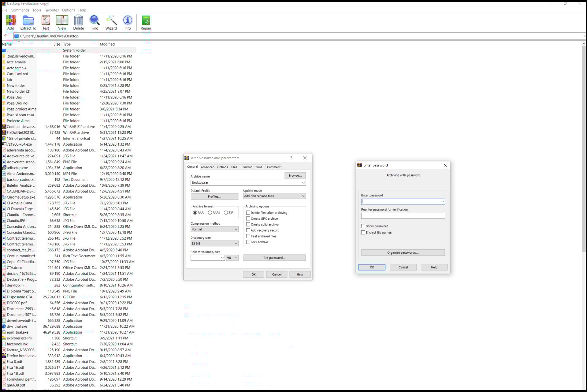Viewport: 587px width, 392px height.
Task: Click the Organize passwords... button
Action: coord(403,253)
